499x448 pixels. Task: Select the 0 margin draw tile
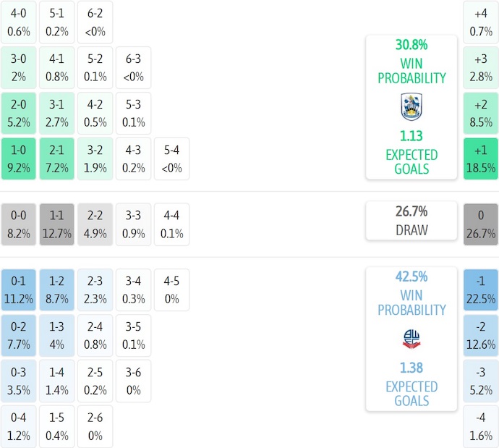481,224
